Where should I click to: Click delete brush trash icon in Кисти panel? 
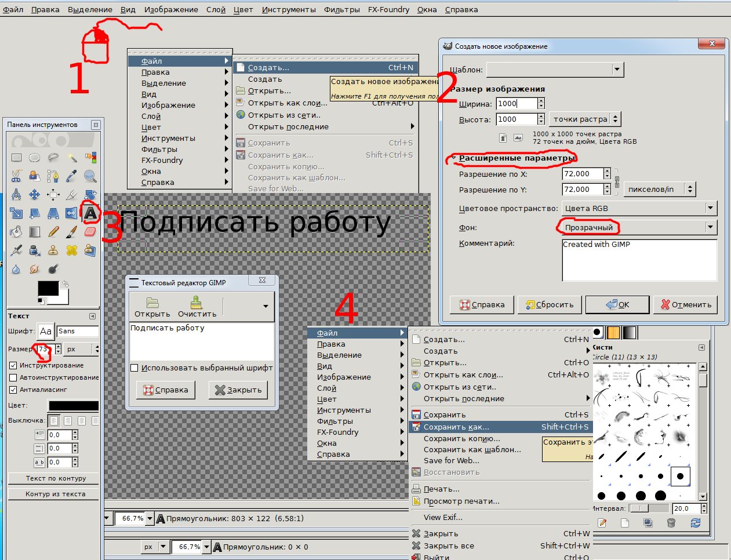click(671, 523)
